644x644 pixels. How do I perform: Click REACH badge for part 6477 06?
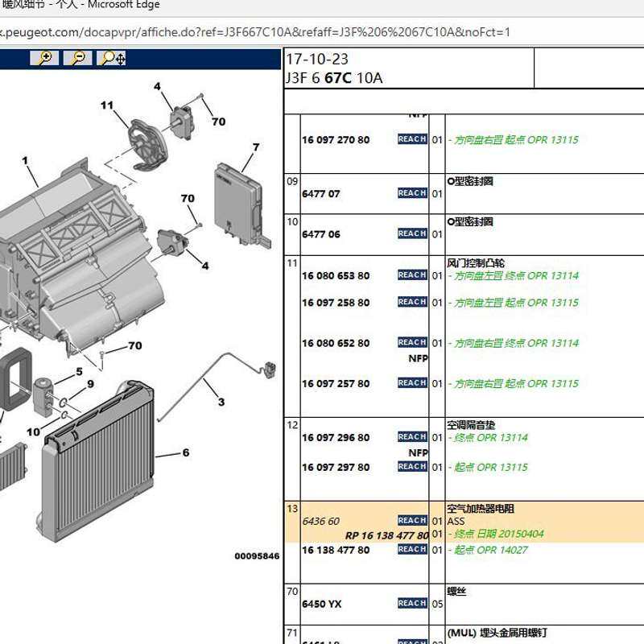pyautogui.click(x=412, y=233)
